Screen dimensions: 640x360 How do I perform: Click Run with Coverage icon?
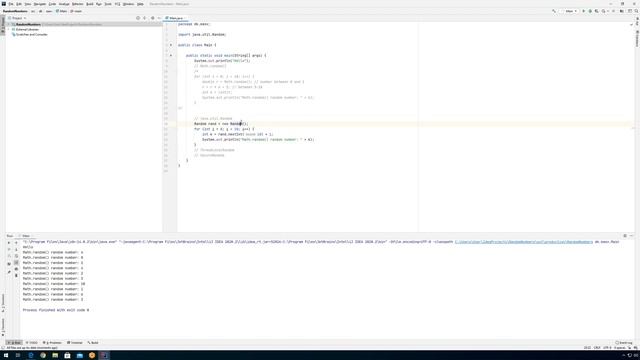[x=596, y=11]
